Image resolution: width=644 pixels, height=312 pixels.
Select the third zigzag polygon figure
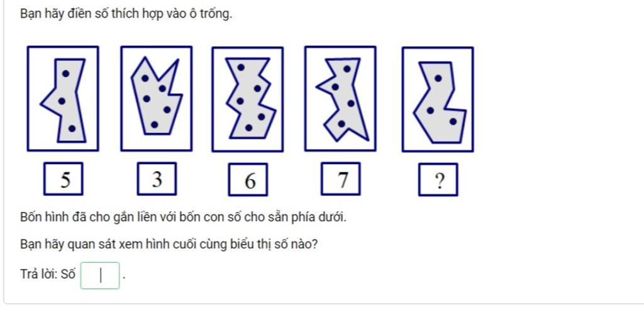click(x=248, y=99)
